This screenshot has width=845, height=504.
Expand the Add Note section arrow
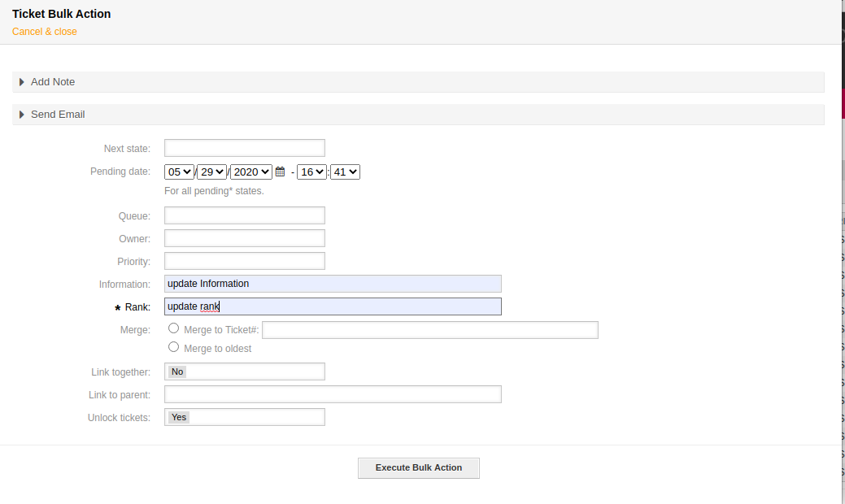21,81
